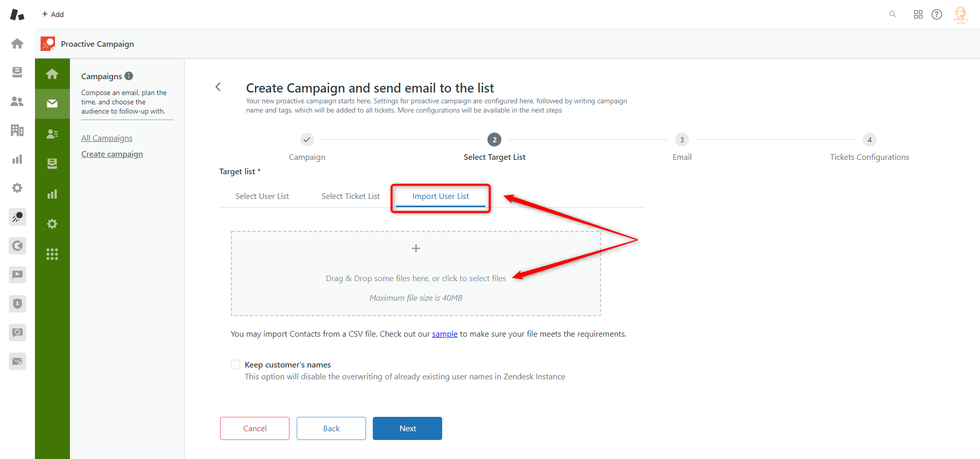Open the envelope app sidebar icon at bottom
Image resolution: width=980 pixels, height=459 pixels.
click(x=17, y=361)
